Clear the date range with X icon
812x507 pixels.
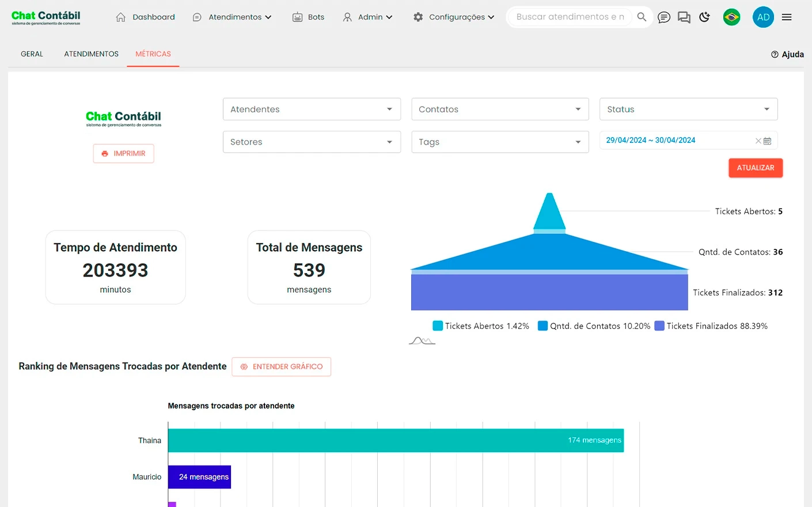[758, 141]
